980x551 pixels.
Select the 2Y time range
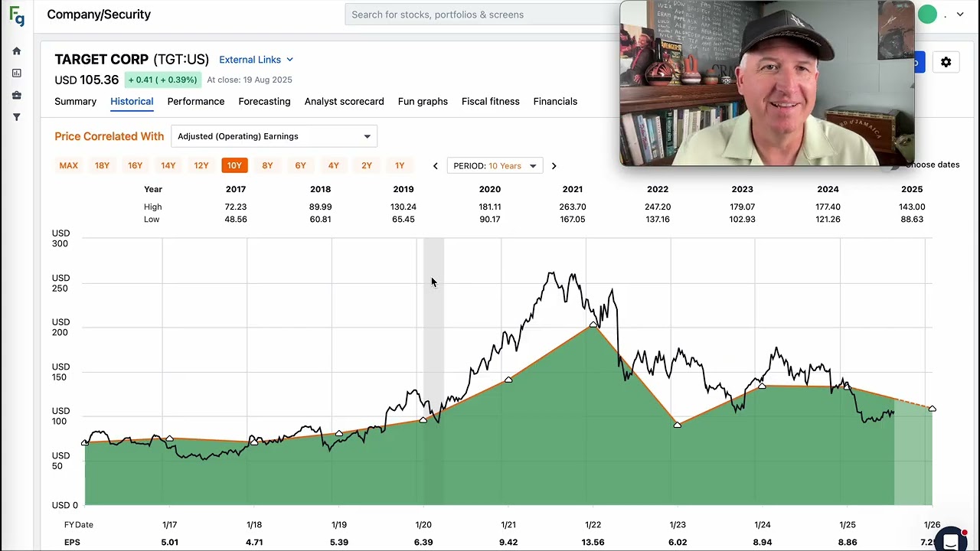point(367,165)
